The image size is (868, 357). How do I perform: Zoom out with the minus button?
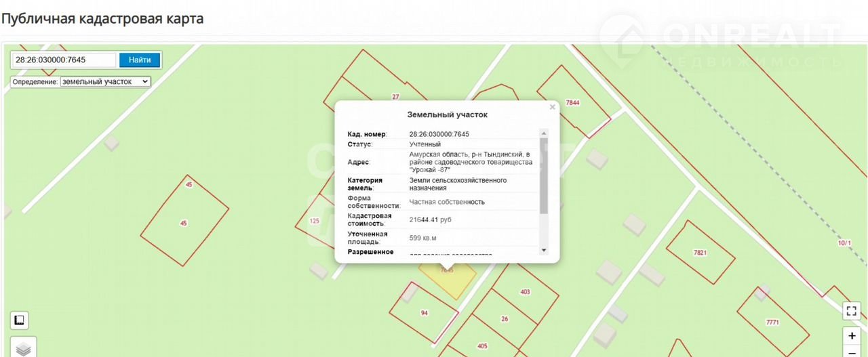point(852,352)
